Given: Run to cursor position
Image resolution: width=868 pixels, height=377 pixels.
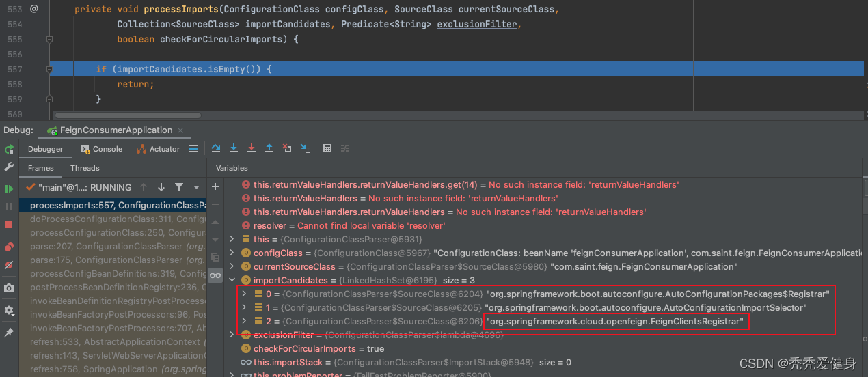Looking at the screenshot, I should click(305, 149).
